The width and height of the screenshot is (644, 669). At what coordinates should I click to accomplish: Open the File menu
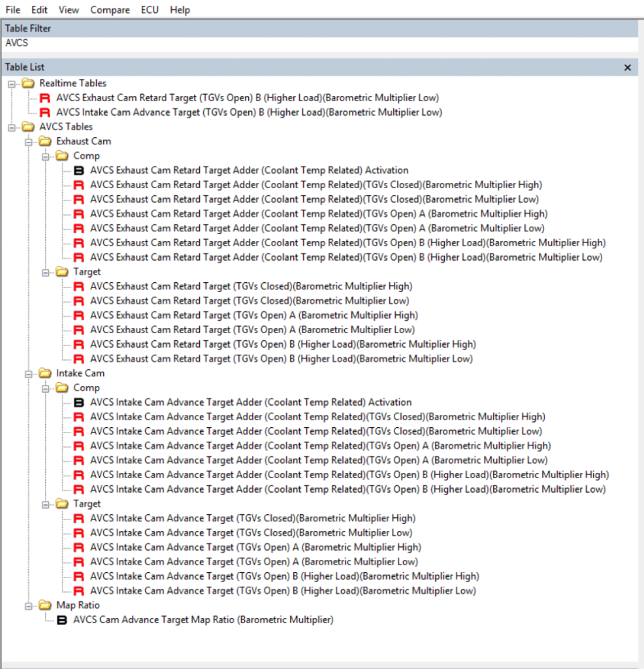pyautogui.click(x=13, y=10)
